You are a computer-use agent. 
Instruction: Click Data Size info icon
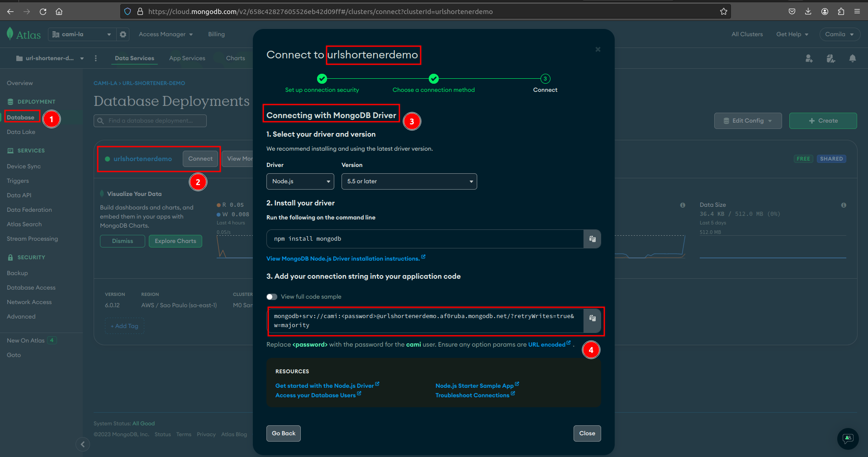pyautogui.click(x=844, y=205)
